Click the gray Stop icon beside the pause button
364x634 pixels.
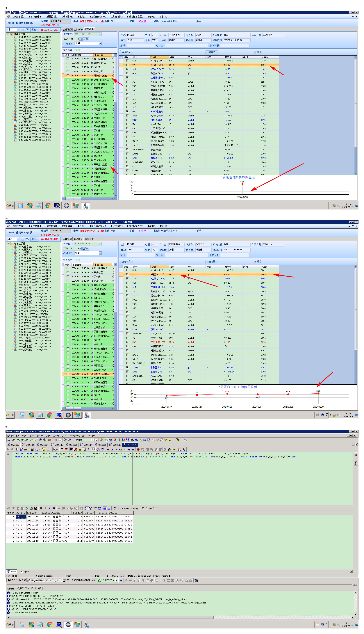[60, 440]
